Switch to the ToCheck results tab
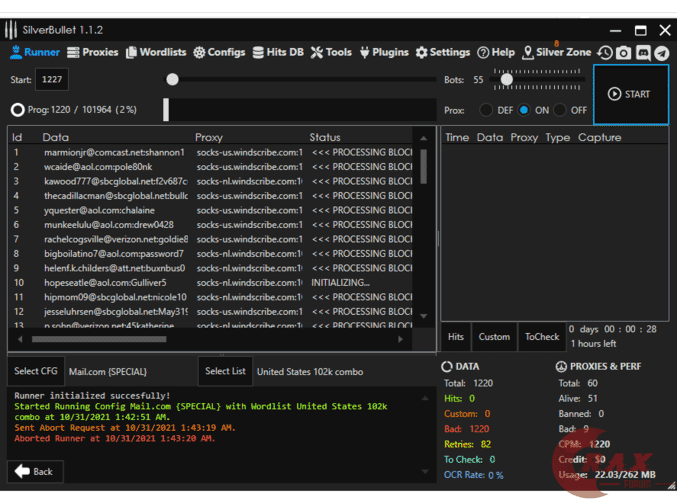This screenshot has width=677, height=500. point(542,337)
